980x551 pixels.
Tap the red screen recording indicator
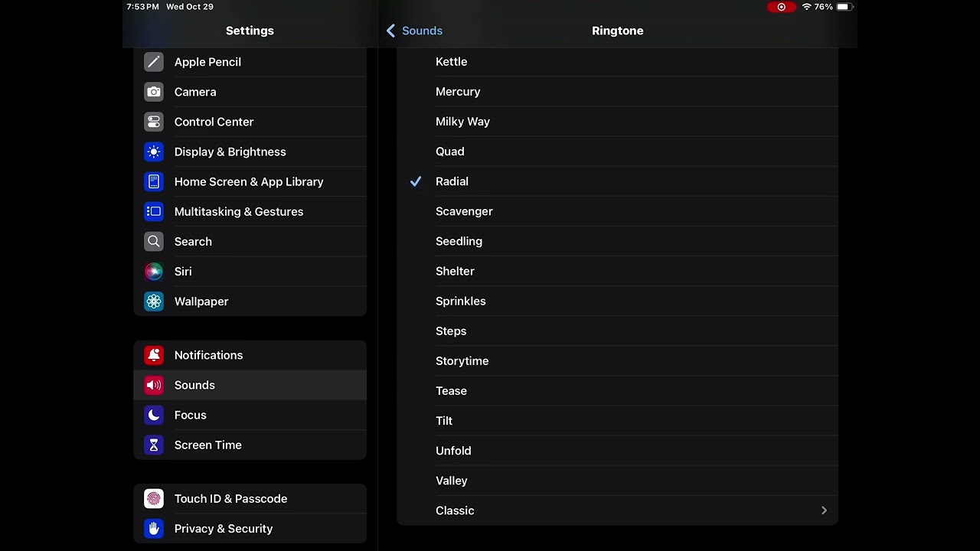782,7
